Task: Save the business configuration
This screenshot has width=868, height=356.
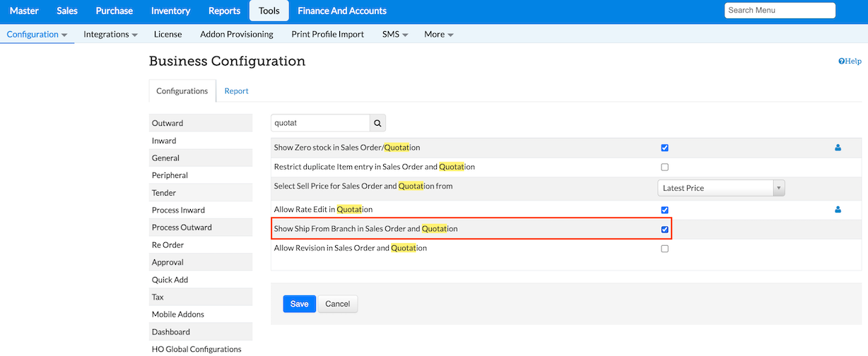Action: (x=299, y=304)
